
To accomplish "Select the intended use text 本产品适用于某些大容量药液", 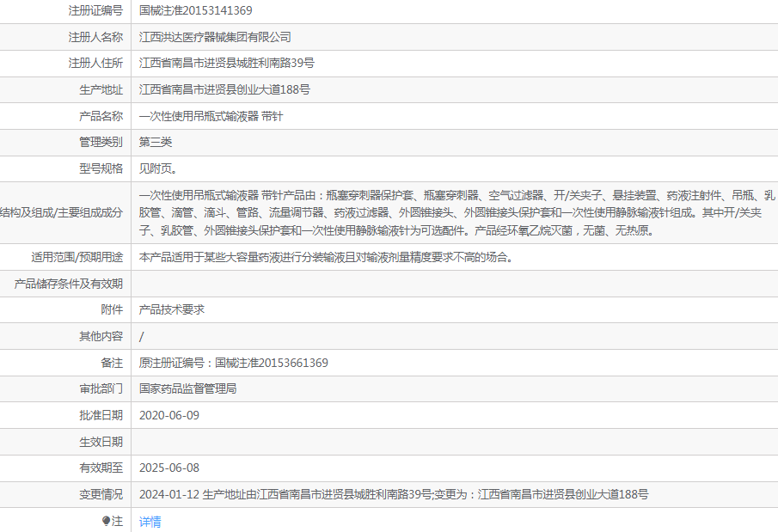I will click(x=326, y=257).
